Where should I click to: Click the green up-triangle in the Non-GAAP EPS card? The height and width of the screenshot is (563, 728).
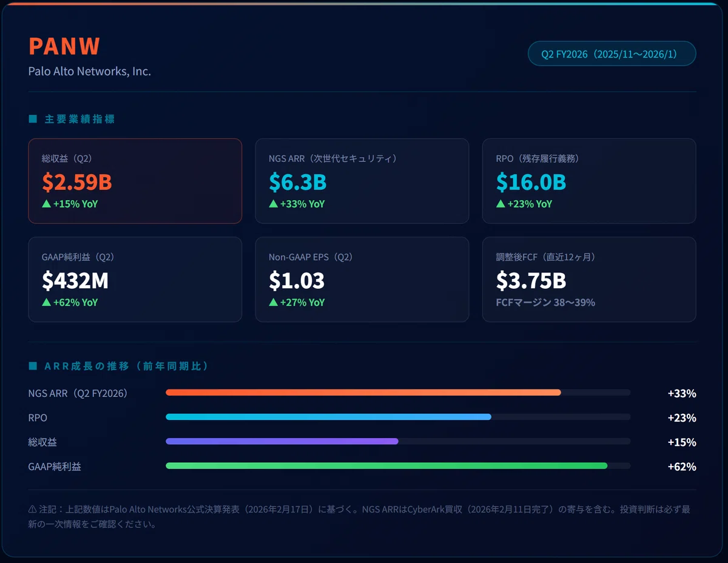point(273,302)
